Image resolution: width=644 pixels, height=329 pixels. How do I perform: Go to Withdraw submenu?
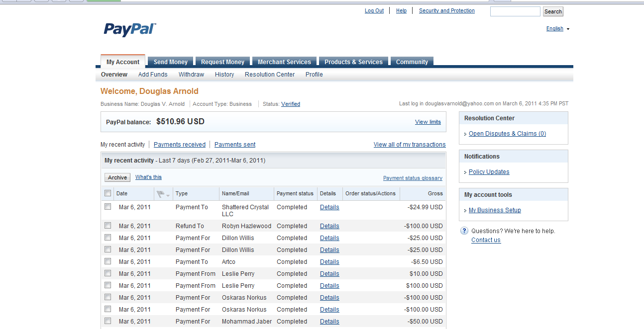click(191, 75)
